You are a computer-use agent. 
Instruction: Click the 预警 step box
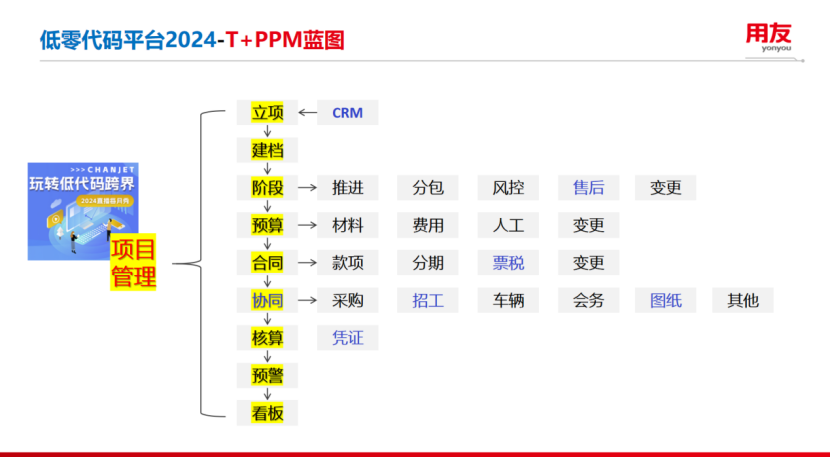tap(267, 375)
